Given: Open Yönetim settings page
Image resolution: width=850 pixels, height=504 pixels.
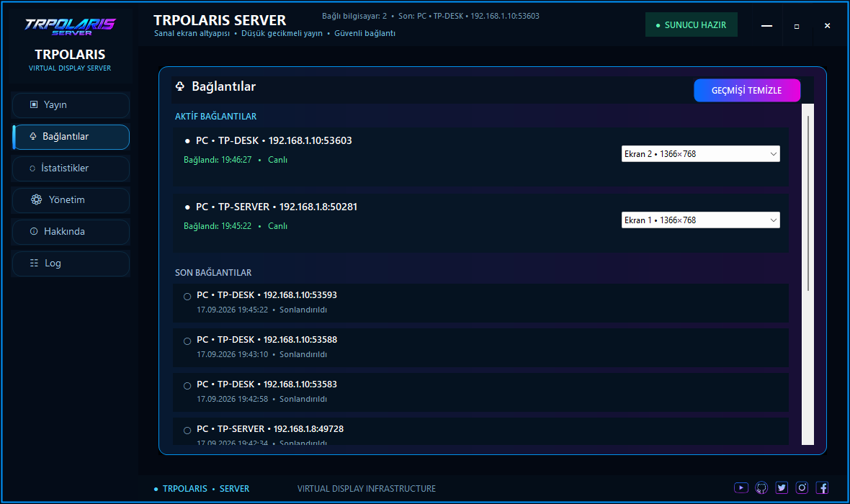Looking at the screenshot, I should pos(71,200).
